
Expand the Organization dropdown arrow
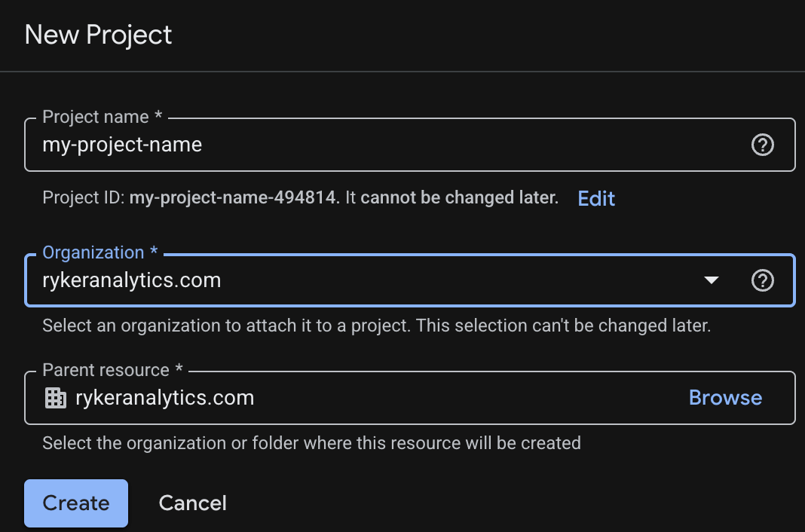coord(711,280)
